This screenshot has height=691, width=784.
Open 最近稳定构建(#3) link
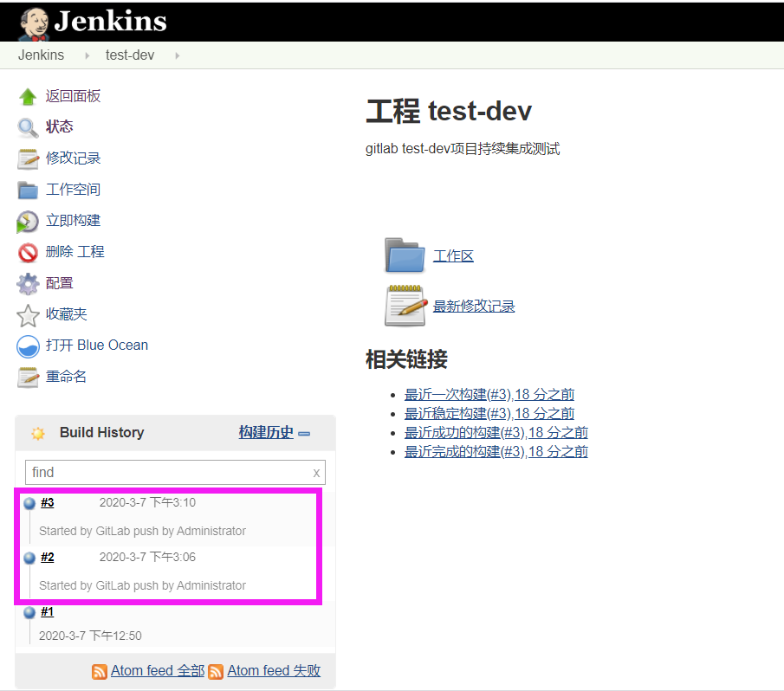[489, 413]
